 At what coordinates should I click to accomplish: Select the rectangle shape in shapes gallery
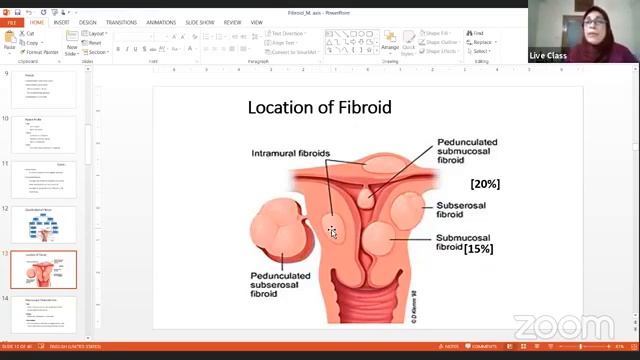353,34
